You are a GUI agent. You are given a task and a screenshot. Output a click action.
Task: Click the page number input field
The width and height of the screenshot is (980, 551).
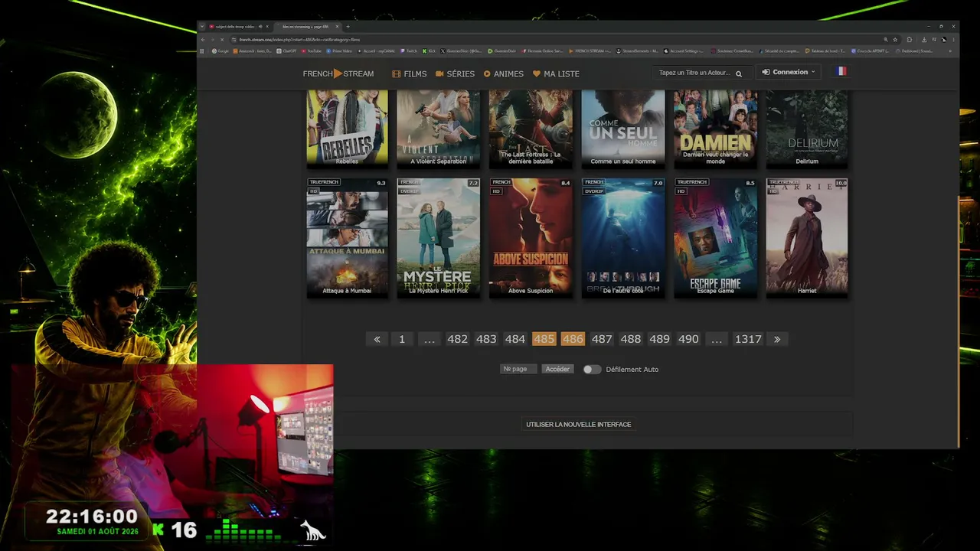coord(518,369)
